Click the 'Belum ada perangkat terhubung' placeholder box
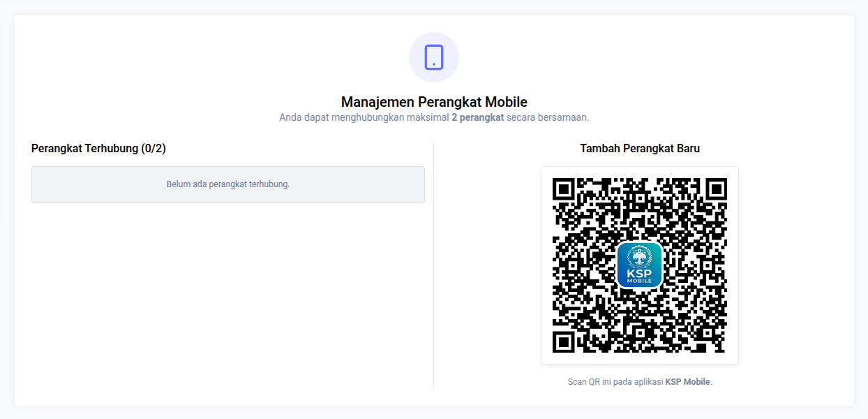The width and height of the screenshot is (868, 419). [227, 184]
